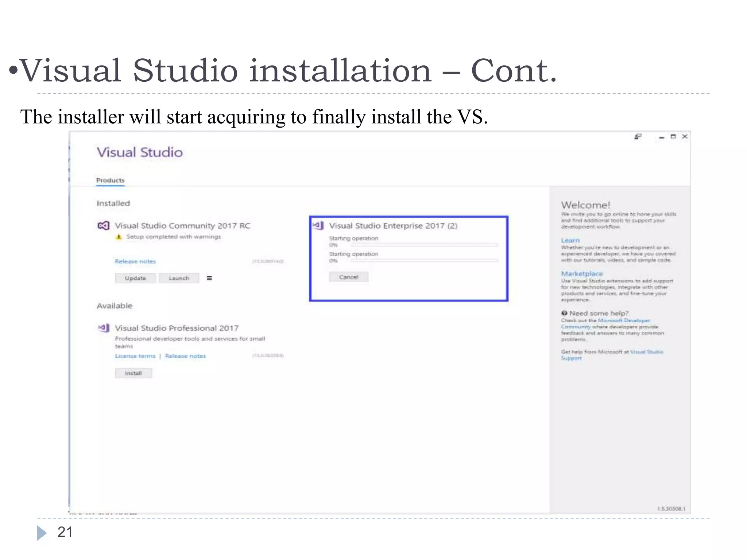Minimize the installer window
The width and height of the screenshot is (747, 560).
click(661, 137)
